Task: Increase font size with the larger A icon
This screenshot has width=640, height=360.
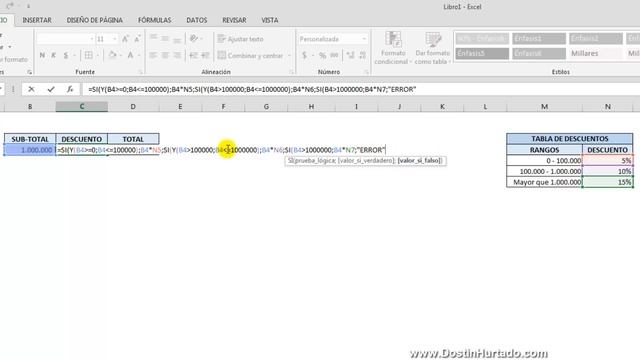Action: coord(125,39)
